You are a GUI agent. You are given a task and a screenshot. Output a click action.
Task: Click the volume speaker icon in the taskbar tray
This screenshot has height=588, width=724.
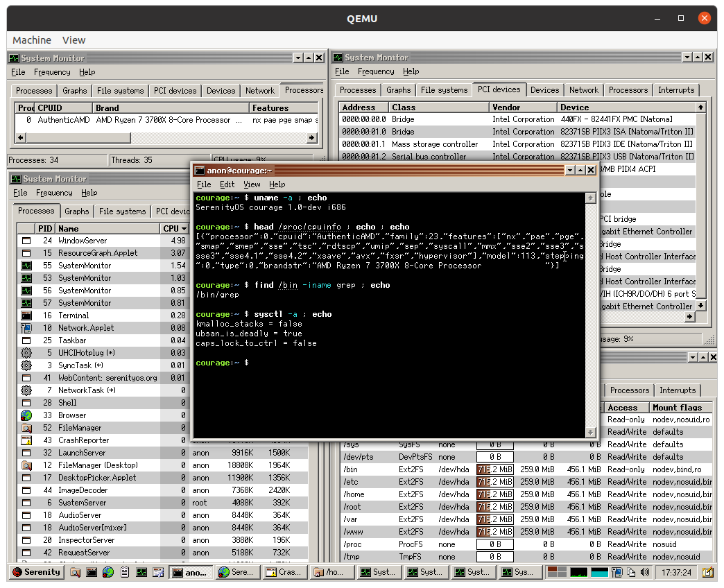coord(645,572)
